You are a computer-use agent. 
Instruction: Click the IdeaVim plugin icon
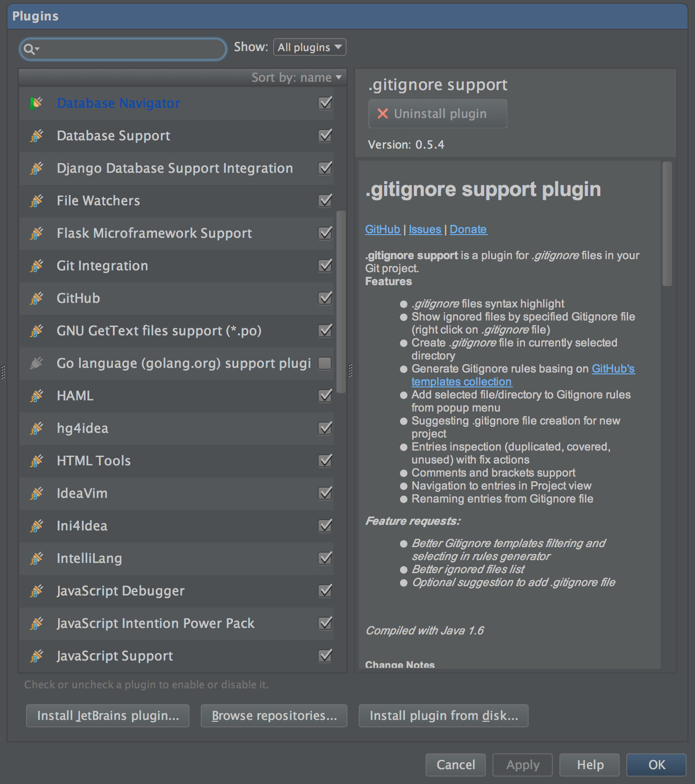click(x=37, y=493)
